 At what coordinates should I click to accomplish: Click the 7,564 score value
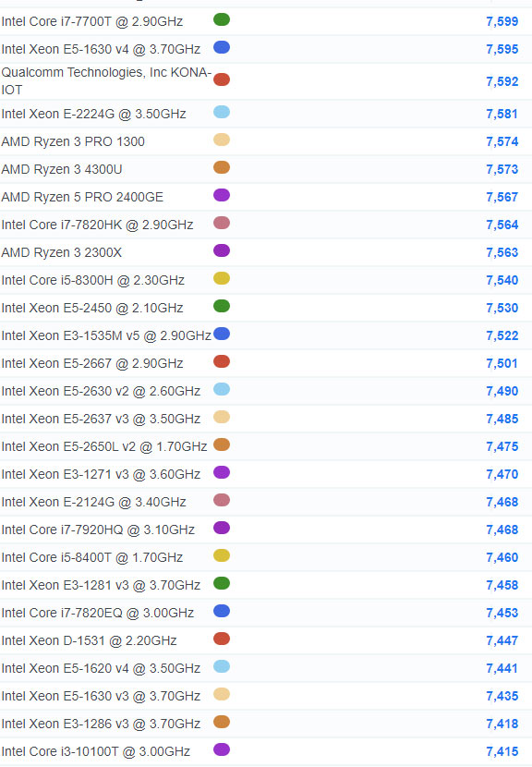(x=502, y=225)
